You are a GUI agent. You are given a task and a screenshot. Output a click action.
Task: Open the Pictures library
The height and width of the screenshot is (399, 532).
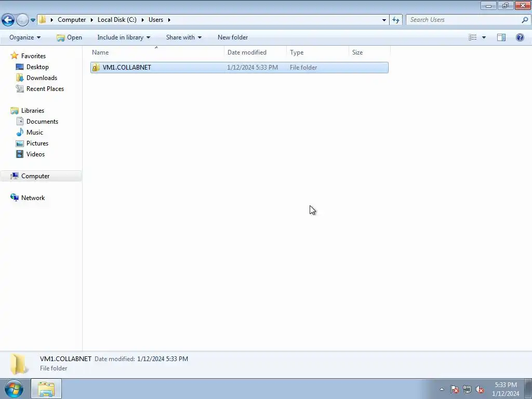[x=37, y=143]
